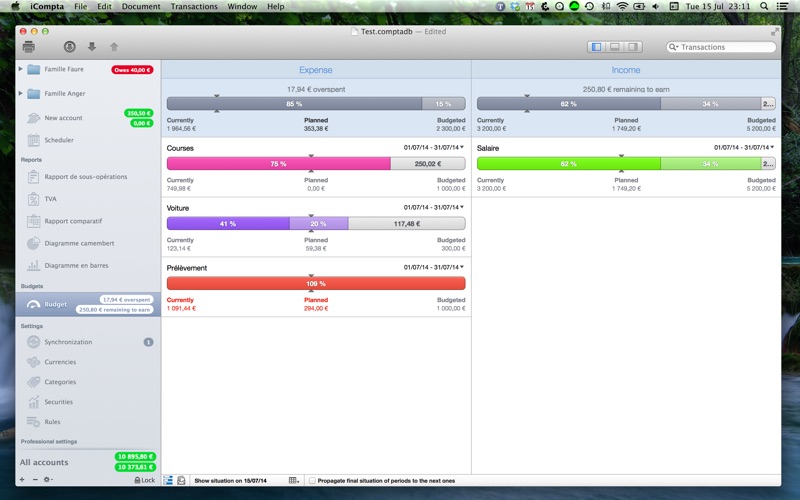The width and height of the screenshot is (800, 500).
Task: Open the Help menu
Action: coord(276,6)
